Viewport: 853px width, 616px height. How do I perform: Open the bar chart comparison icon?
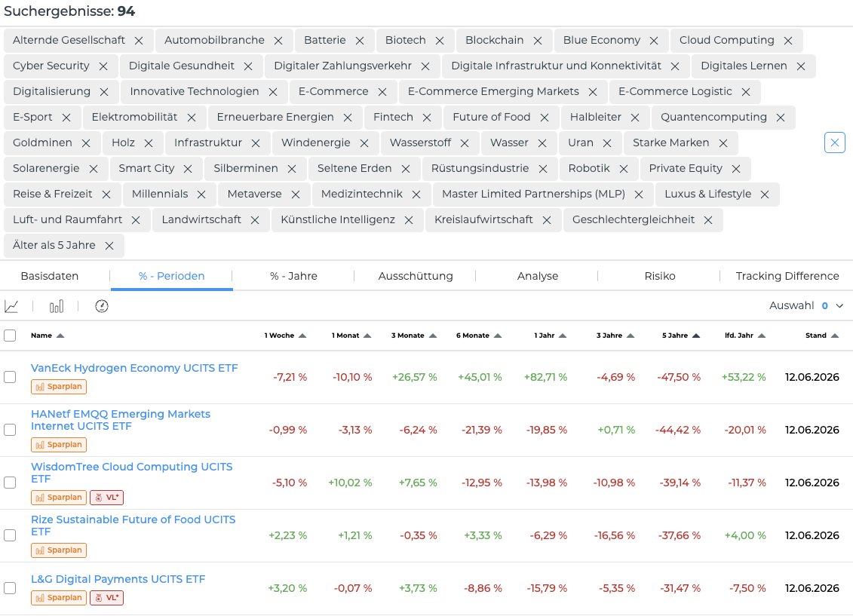(56, 307)
